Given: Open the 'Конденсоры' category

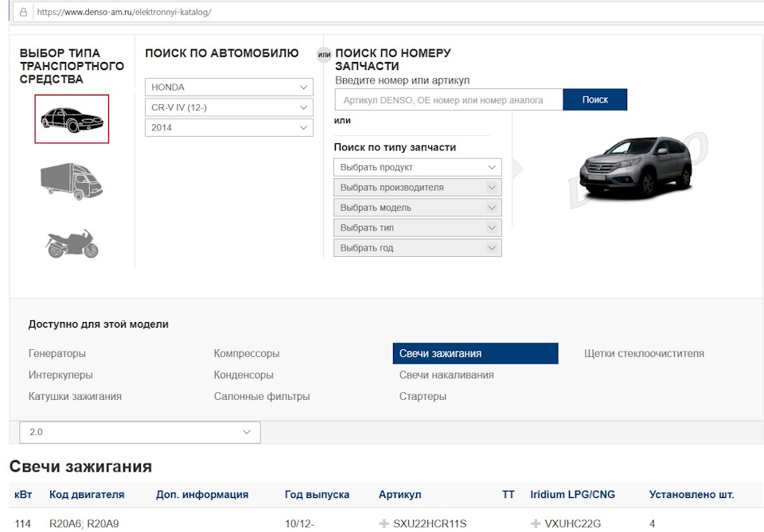Looking at the screenshot, I should [x=244, y=375].
